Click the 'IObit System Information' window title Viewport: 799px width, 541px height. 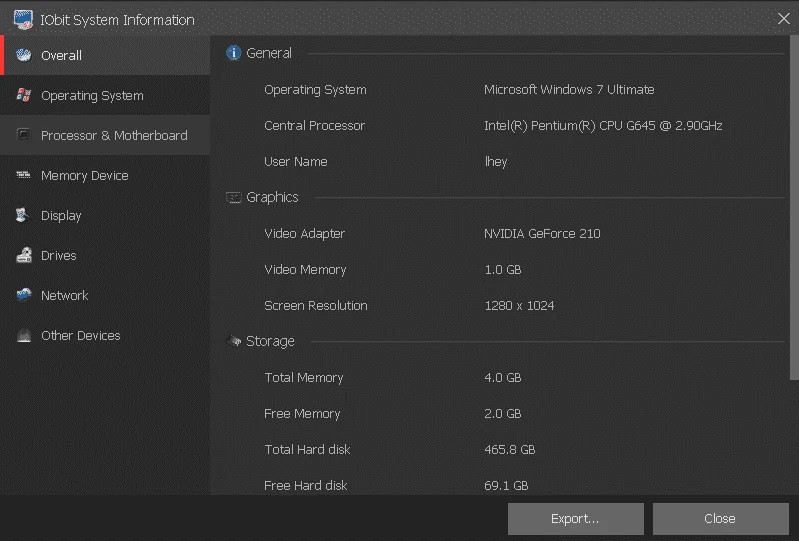tap(118, 20)
